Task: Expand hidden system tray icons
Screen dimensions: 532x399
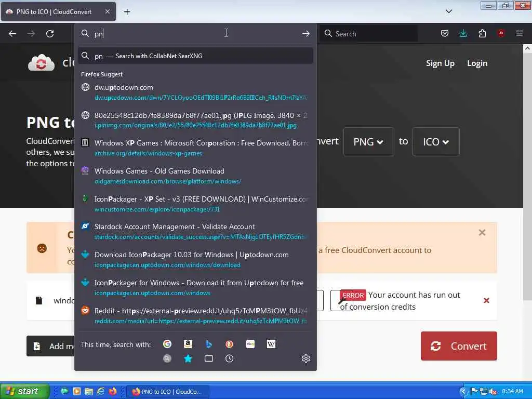Action: (463, 392)
